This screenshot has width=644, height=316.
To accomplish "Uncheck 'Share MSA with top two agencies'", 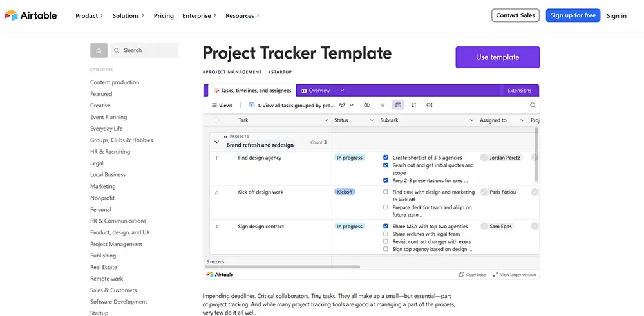I will (x=385, y=226).
